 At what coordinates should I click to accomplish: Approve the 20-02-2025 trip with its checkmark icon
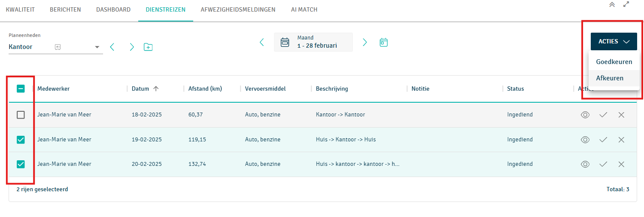(603, 164)
